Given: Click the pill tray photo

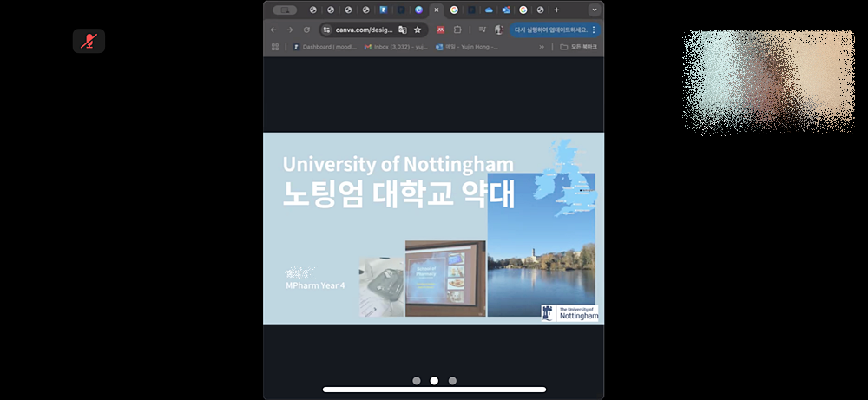Looking at the screenshot, I should point(381,286).
